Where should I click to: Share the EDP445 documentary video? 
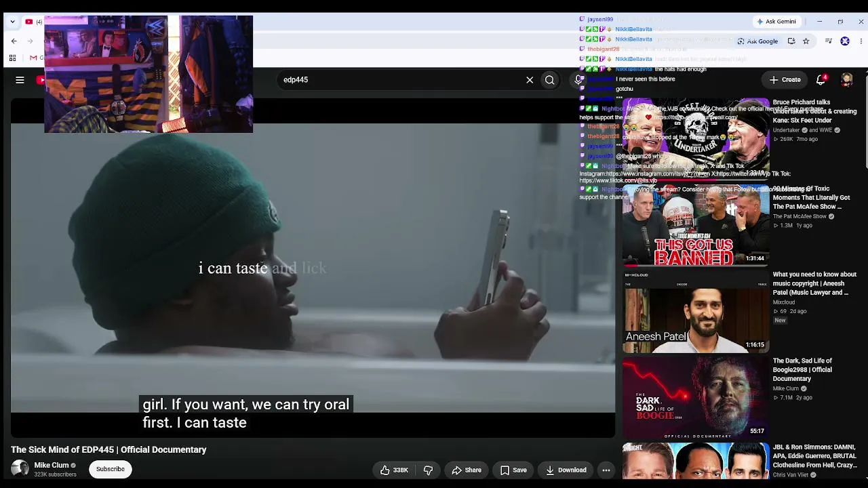click(x=467, y=470)
